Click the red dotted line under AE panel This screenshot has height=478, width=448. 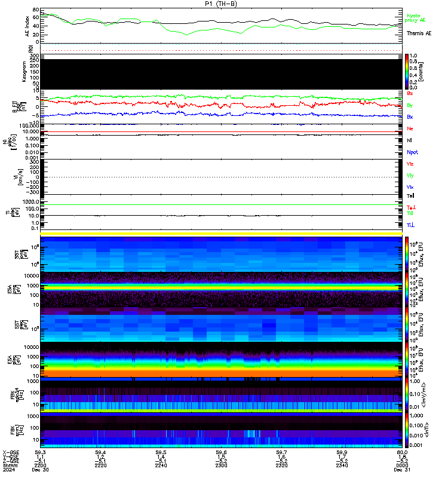(221, 50)
